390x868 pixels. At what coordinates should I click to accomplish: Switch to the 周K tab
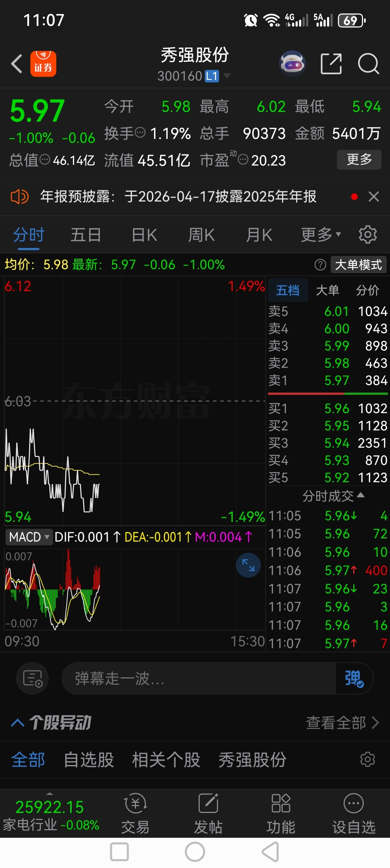tap(201, 235)
